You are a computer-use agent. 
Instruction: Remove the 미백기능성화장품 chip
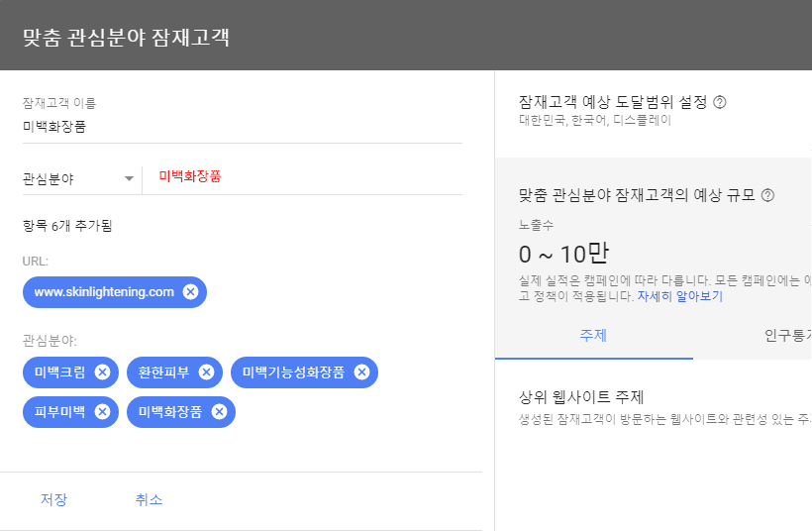(x=361, y=372)
